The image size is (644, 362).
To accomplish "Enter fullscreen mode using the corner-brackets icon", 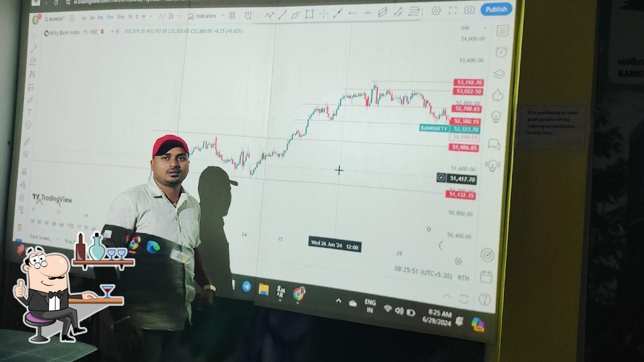I will pyautogui.click(x=452, y=10).
